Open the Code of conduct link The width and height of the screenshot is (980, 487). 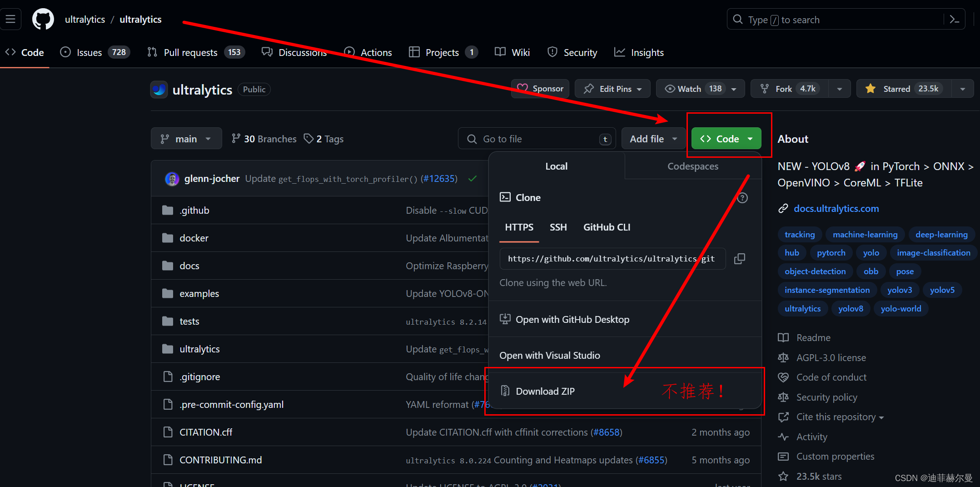831,377
